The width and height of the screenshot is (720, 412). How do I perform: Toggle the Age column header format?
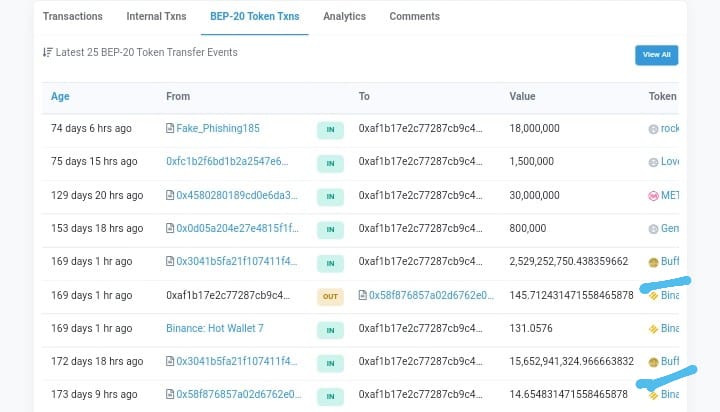pos(60,96)
